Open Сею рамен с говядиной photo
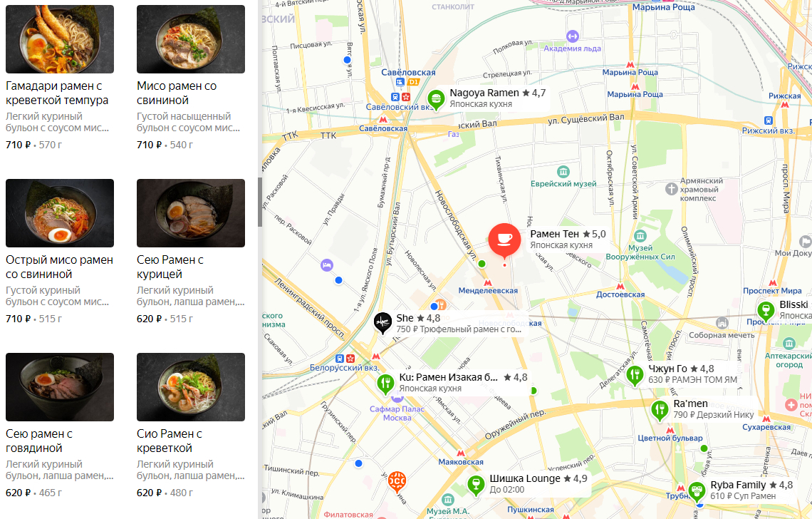The height and width of the screenshot is (519, 812). click(x=60, y=387)
